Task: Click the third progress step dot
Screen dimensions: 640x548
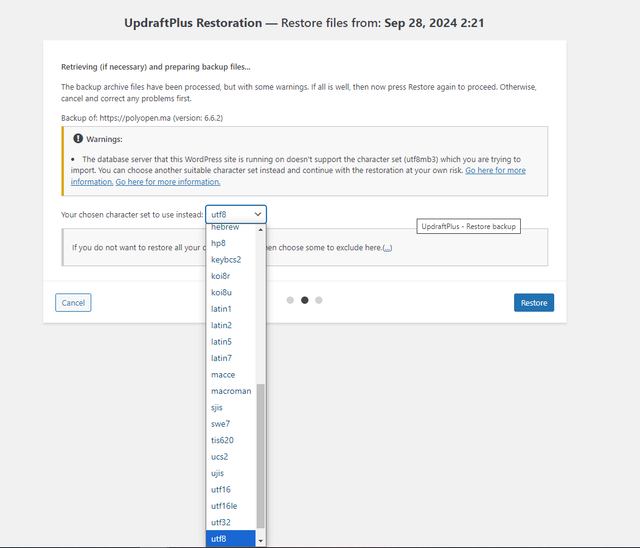Action: 319,300
